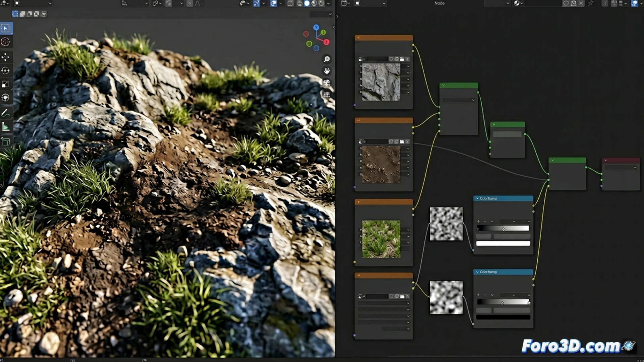This screenshot has height=362, width=644.
Task: Switch to Rendered viewport shading mode
Action: [321, 3]
